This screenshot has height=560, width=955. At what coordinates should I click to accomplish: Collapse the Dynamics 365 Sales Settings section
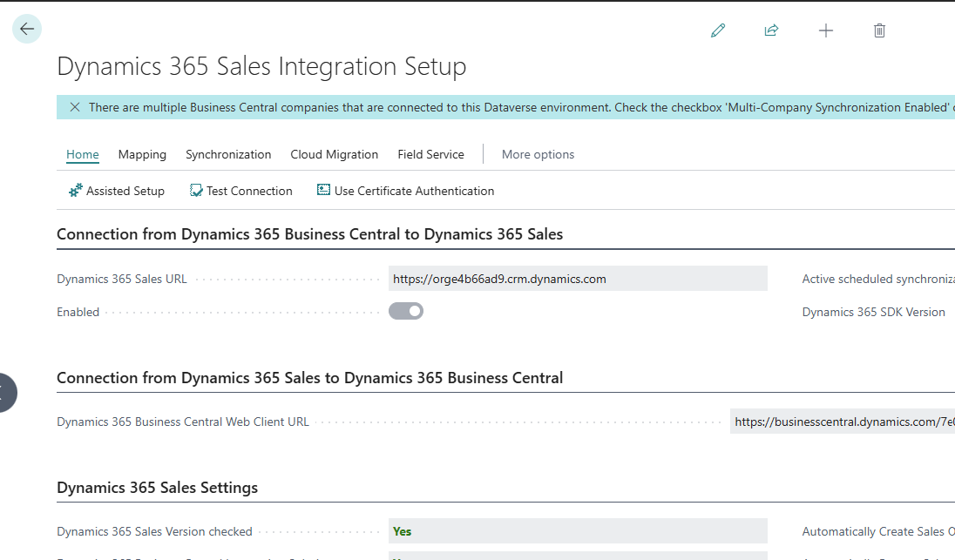coord(157,488)
